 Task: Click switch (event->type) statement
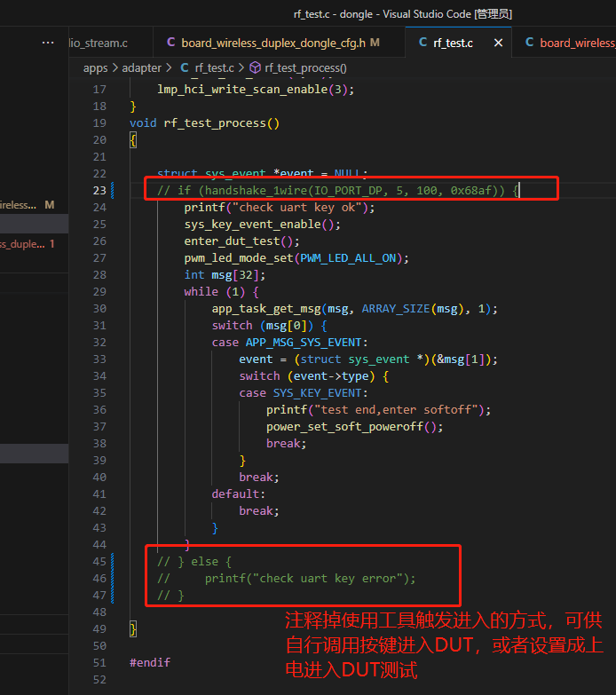point(313,375)
